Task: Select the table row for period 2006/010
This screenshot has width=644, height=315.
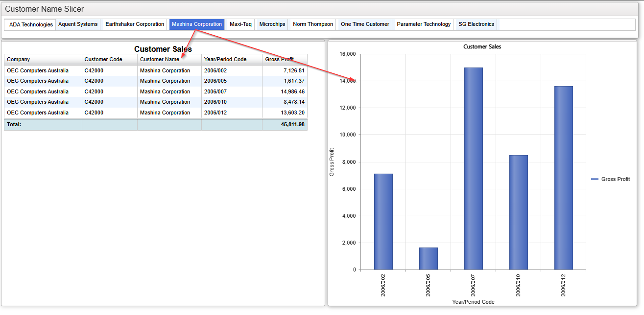Action: pyautogui.click(x=156, y=102)
